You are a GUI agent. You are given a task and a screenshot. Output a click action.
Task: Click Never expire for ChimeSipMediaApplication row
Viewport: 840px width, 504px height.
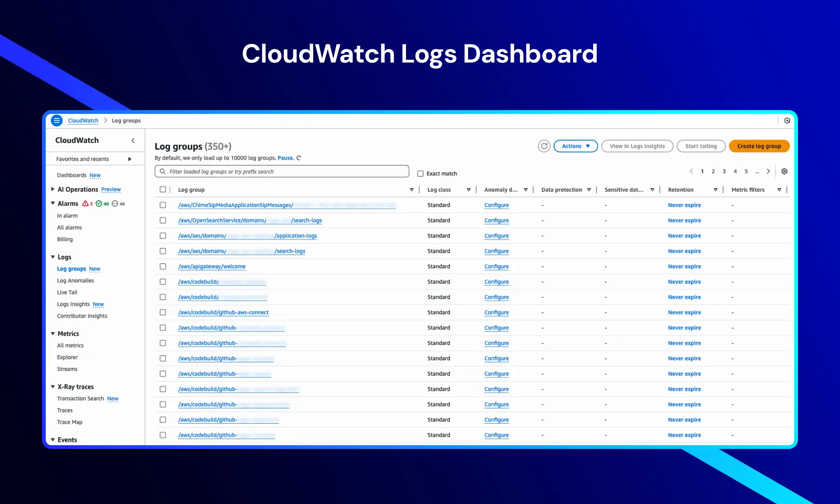(684, 205)
